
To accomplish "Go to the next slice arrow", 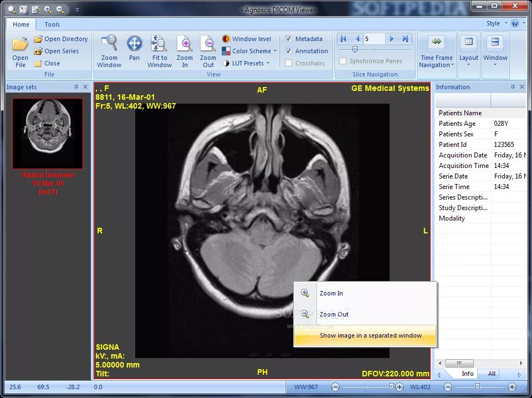I will click(x=392, y=39).
